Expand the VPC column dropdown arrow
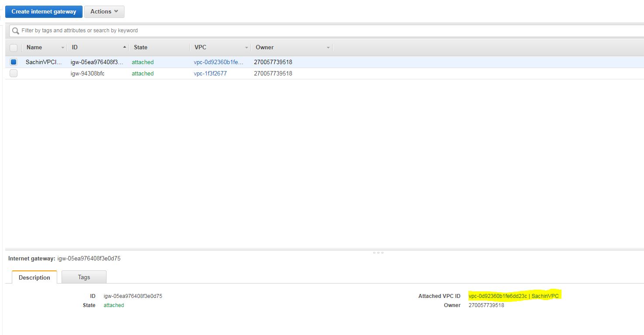Screen dimensions: 644x335 click(x=247, y=48)
